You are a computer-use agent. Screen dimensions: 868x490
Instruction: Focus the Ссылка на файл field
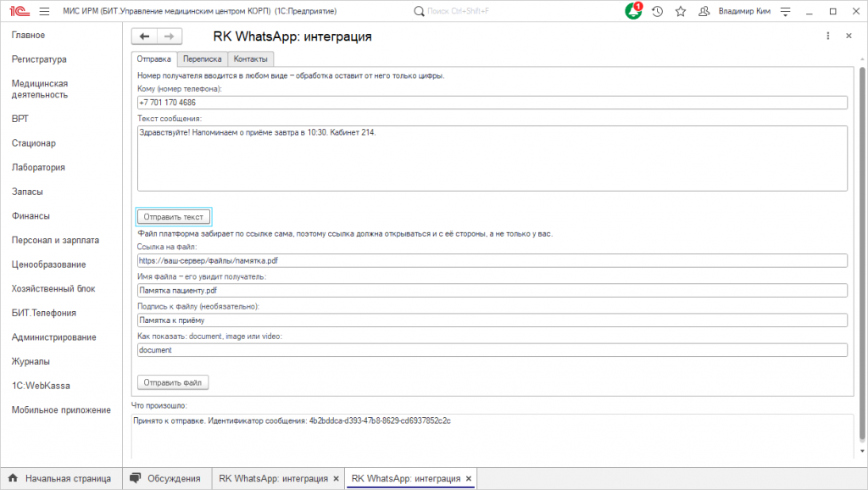[x=492, y=261]
